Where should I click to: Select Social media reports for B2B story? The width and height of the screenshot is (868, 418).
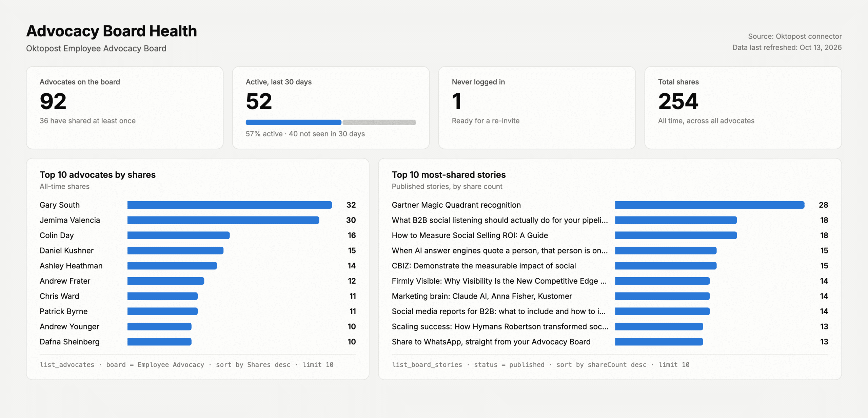(499, 311)
